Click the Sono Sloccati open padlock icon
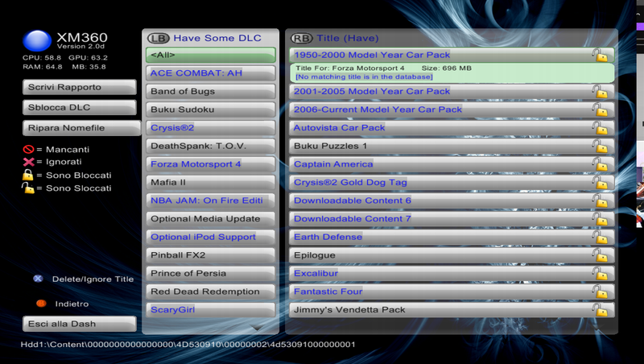 (27, 188)
